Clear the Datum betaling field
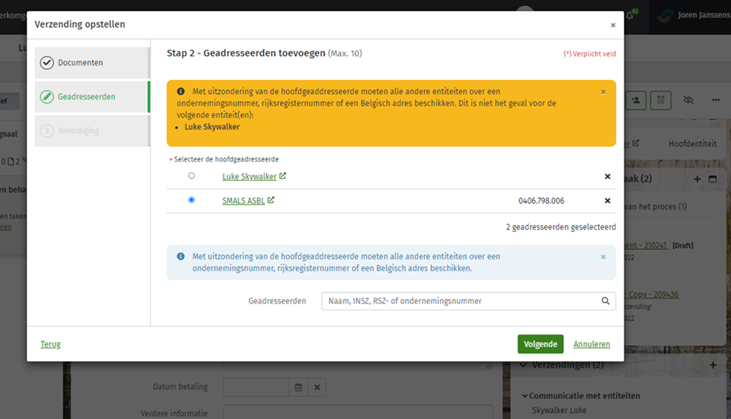This screenshot has width=731, height=419. pyautogui.click(x=317, y=387)
